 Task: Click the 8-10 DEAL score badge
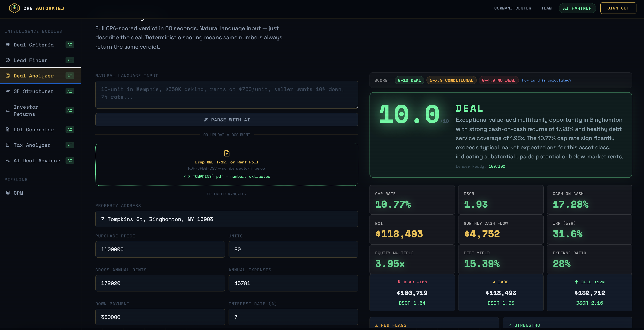tap(409, 80)
